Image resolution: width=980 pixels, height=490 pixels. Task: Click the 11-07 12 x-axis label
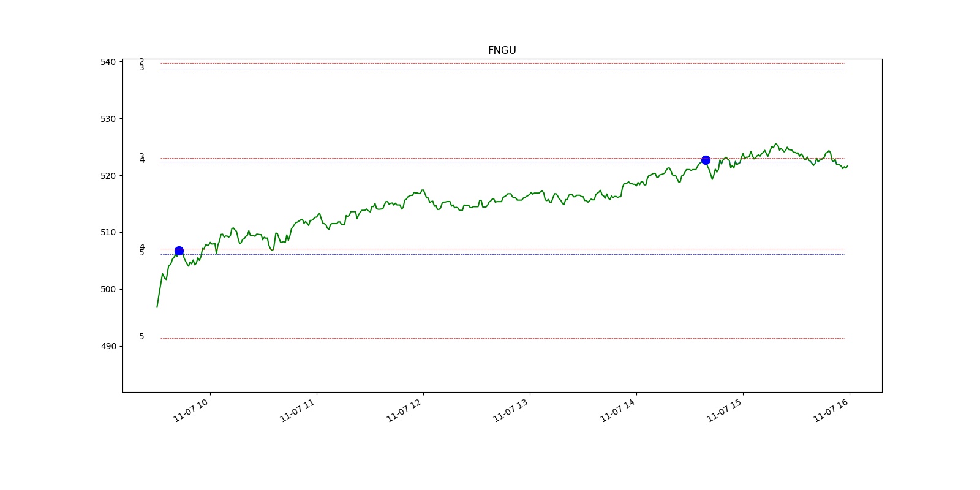pos(404,410)
